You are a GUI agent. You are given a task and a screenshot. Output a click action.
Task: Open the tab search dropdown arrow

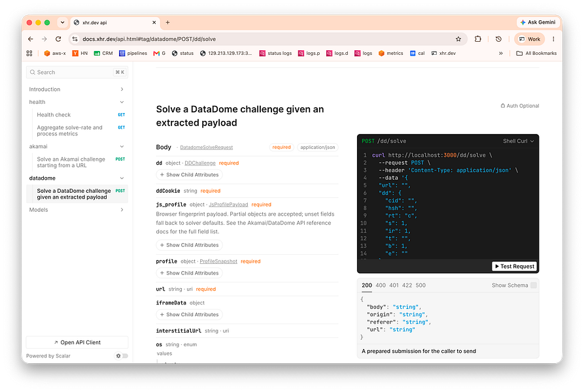tap(62, 22)
